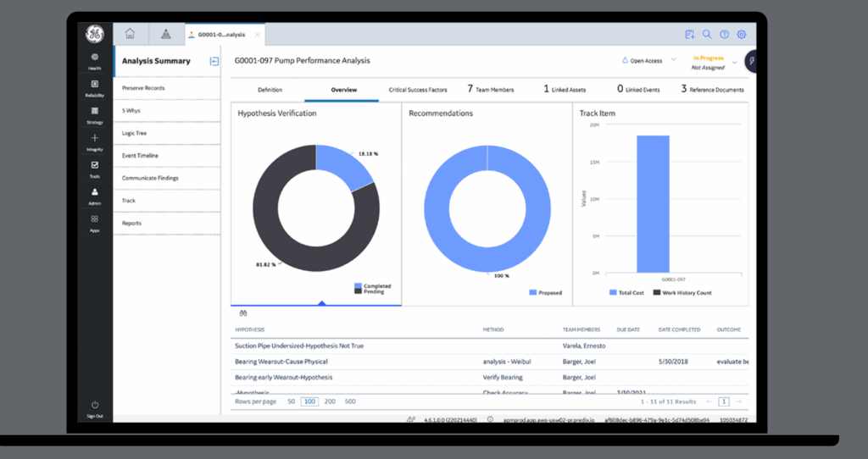Image resolution: width=868 pixels, height=459 pixels.
Task: Expand the In Progress status dropdown
Action: coord(734,62)
